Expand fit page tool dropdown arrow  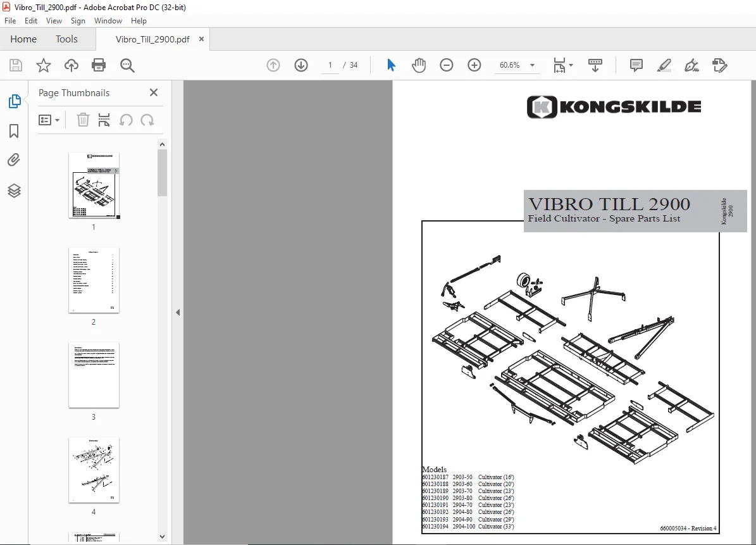(x=571, y=65)
